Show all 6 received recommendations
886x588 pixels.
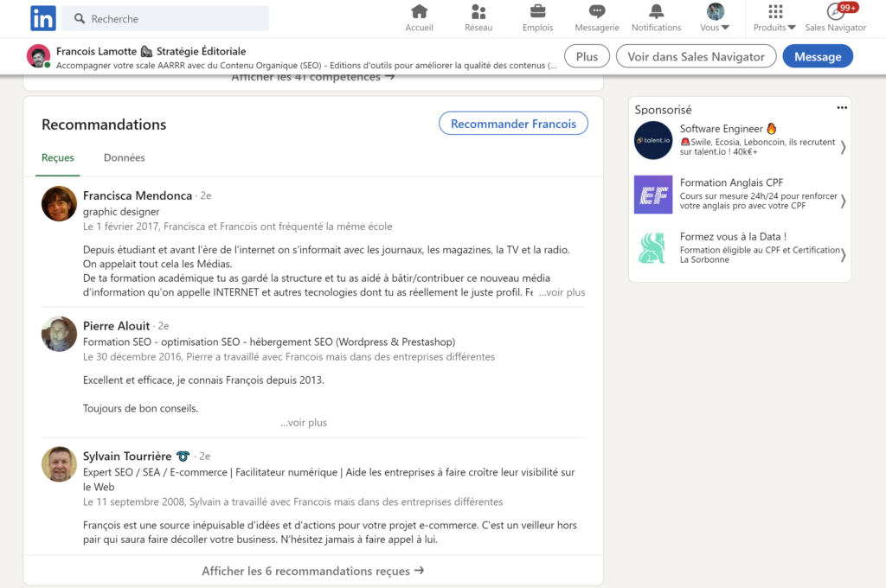click(x=313, y=571)
